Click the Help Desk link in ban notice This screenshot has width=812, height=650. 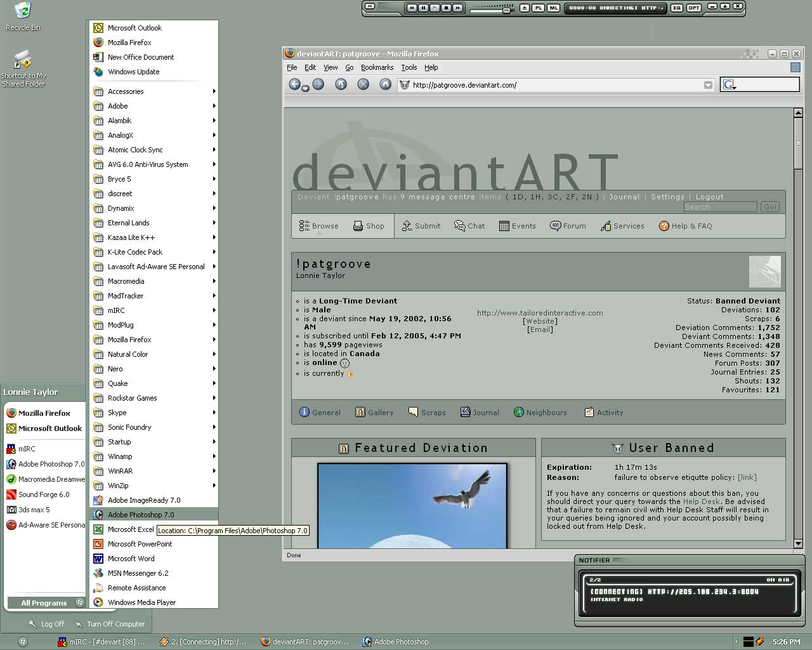[701, 501]
